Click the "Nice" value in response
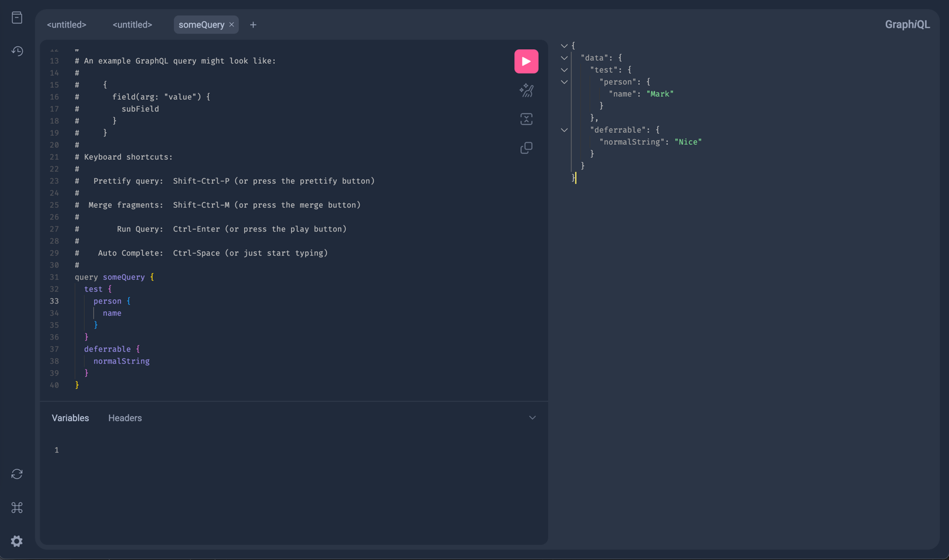949x560 pixels. [x=688, y=142]
